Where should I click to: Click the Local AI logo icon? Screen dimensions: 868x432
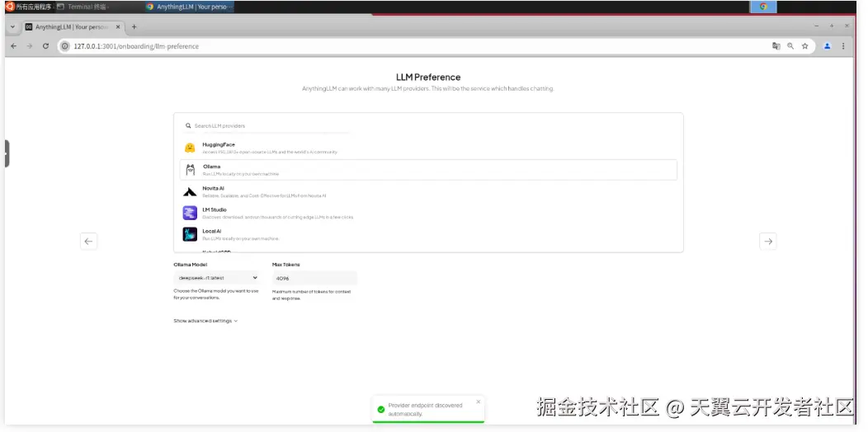[x=190, y=234]
